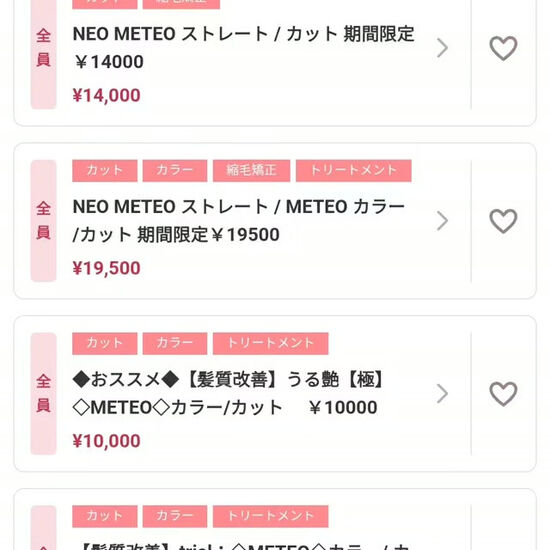Select the カラー tag on ¥19,500 coupon
Image resolution: width=550 pixels, height=550 pixels.
175,170
